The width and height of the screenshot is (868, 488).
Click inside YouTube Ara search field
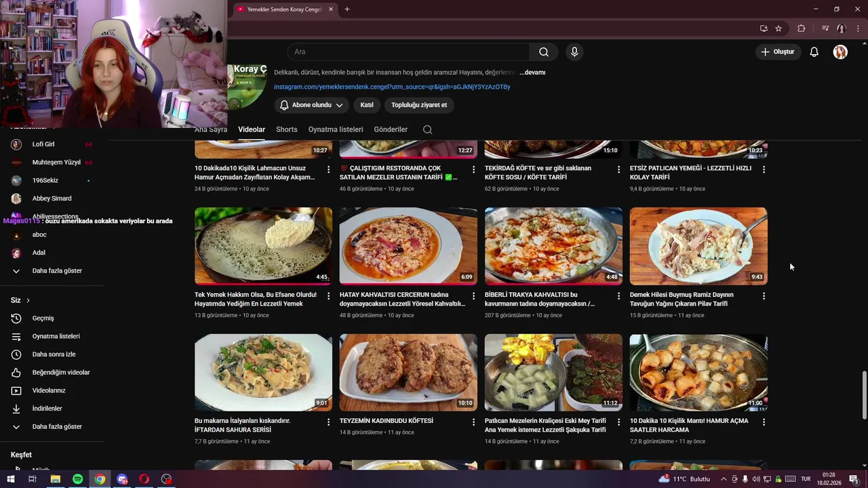coord(408,52)
